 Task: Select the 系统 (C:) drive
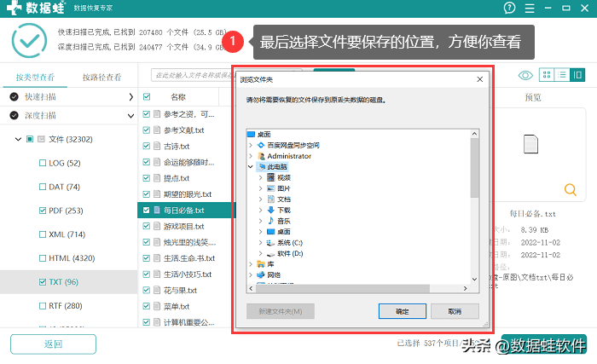pyautogui.click(x=285, y=243)
